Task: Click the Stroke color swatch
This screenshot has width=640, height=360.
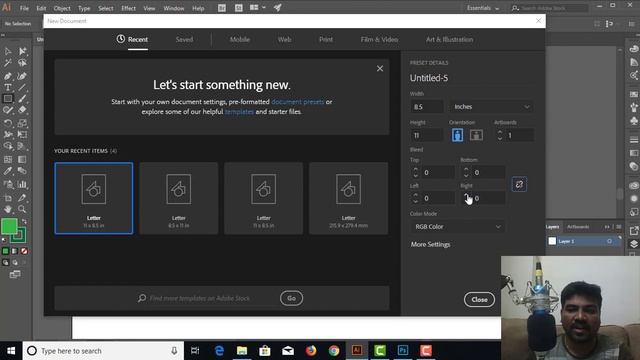Action: [x=19, y=236]
